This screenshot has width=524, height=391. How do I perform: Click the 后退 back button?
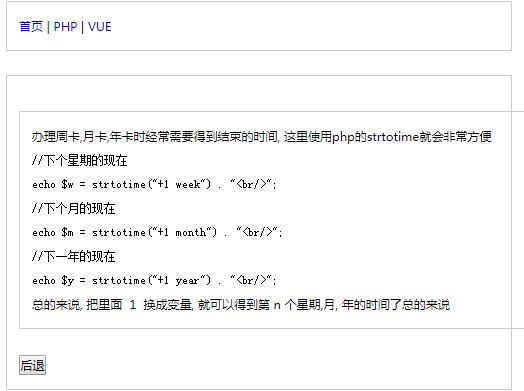coord(32,365)
